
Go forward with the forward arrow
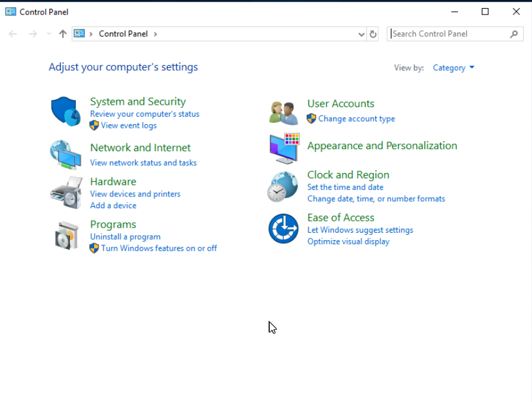tap(33, 34)
